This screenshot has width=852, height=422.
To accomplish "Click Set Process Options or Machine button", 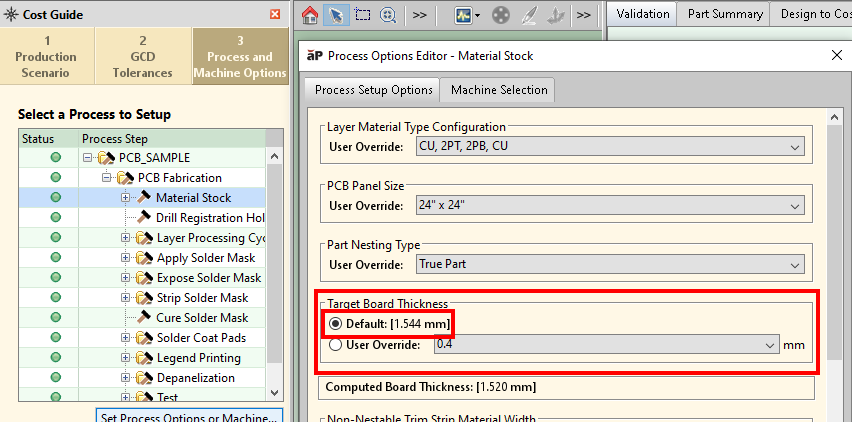I will tap(189, 416).
